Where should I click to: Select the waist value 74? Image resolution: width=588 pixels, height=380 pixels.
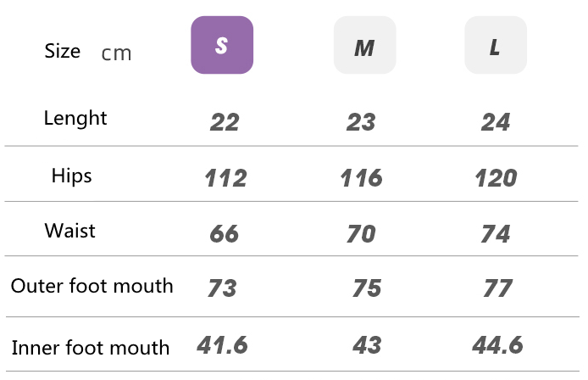click(496, 233)
